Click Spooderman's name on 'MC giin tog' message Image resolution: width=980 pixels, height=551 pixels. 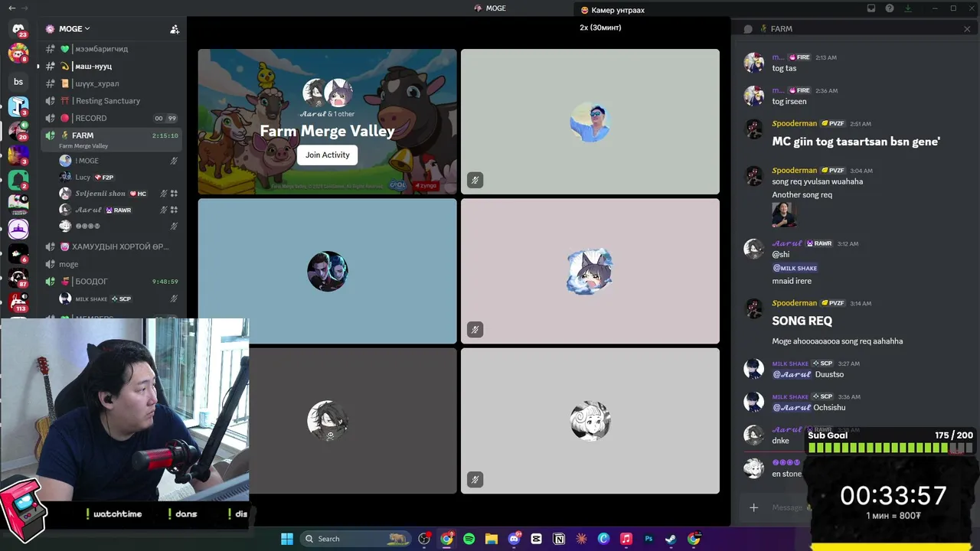794,123
